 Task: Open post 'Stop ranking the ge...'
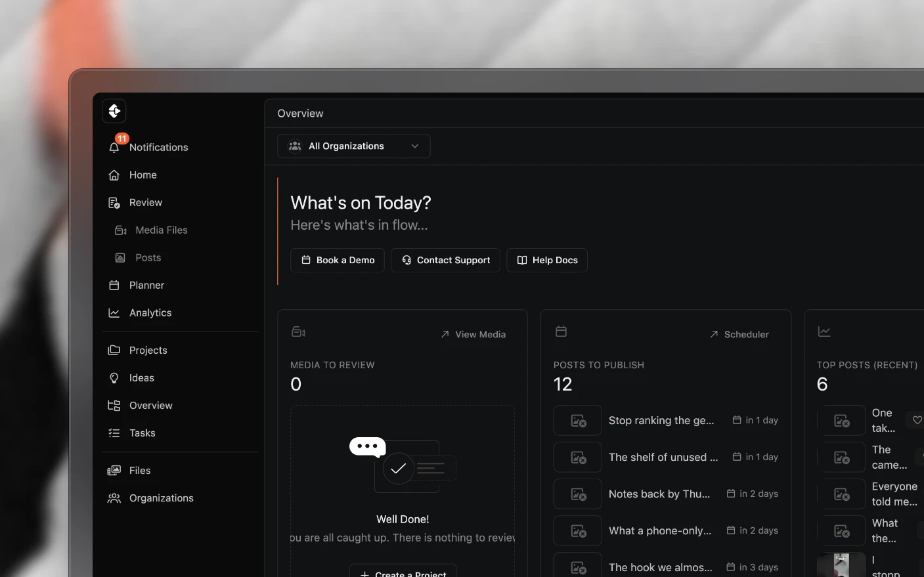[661, 421]
